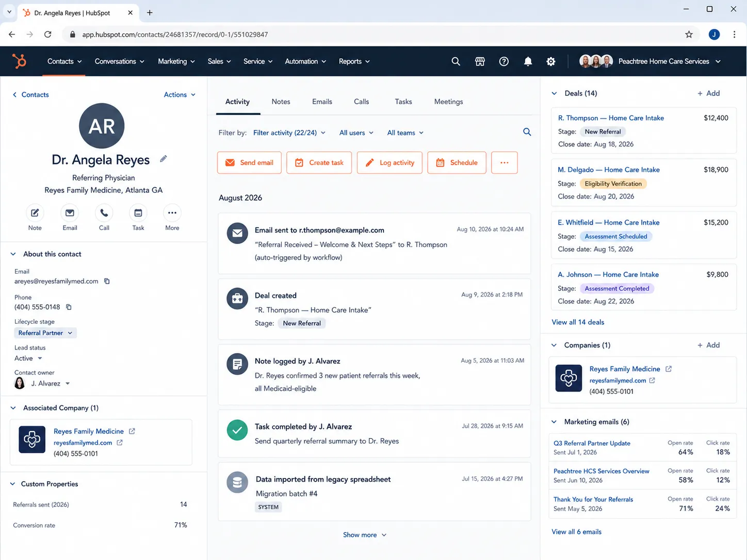Collapse the Custom Properties section
The width and height of the screenshot is (747, 560).
(x=12, y=484)
